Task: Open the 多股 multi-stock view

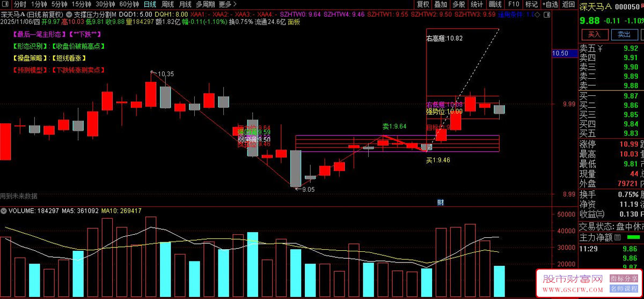Action: pos(458,4)
